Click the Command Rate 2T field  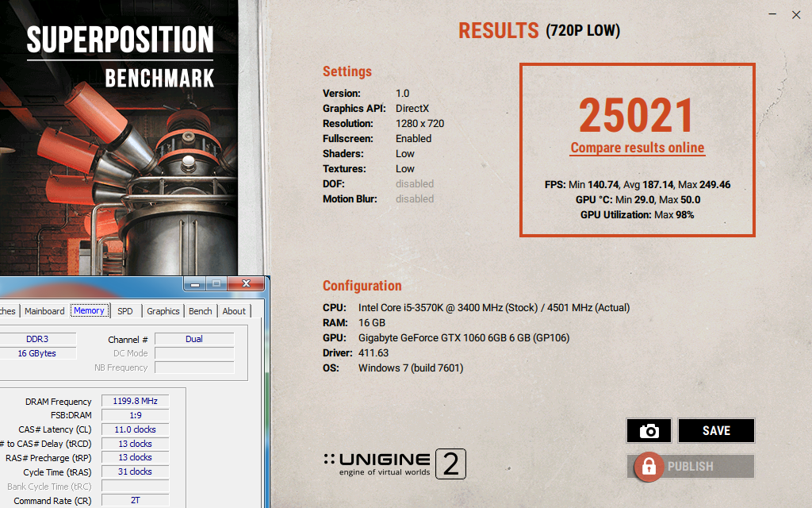tap(135, 500)
